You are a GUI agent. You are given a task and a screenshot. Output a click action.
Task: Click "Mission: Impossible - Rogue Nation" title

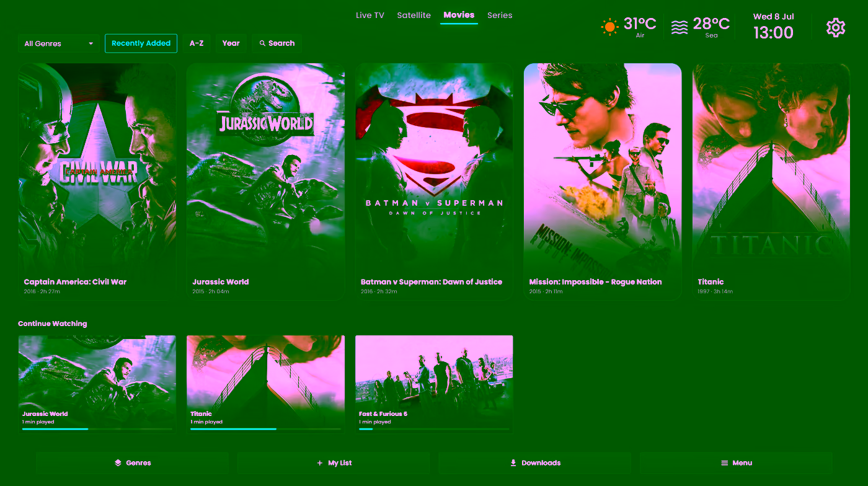[595, 281]
